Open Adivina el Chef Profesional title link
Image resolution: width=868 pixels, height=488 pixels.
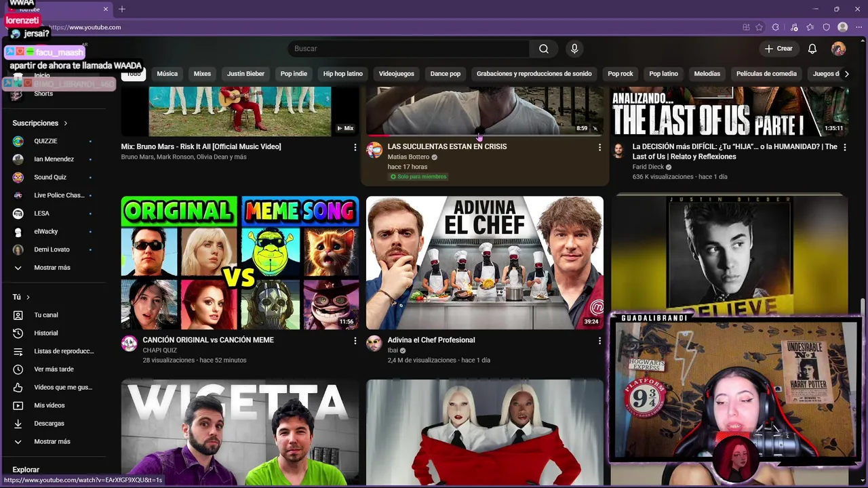[x=431, y=340]
